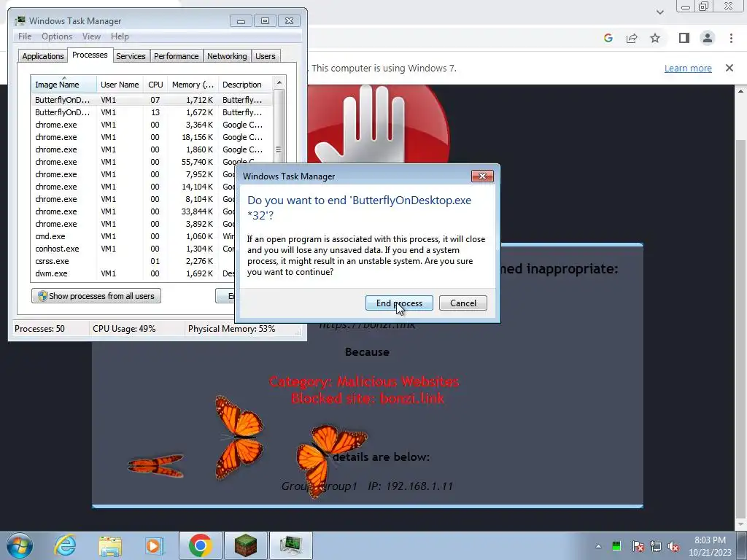This screenshot has width=747, height=560.
Task: Select the Processes tab
Action: tap(90, 55)
